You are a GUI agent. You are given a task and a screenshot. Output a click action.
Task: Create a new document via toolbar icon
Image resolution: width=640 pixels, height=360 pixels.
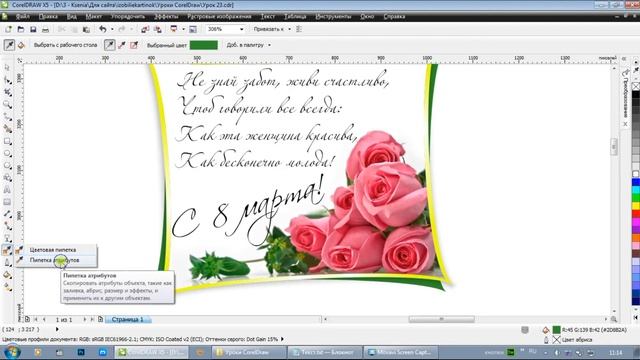(9, 29)
